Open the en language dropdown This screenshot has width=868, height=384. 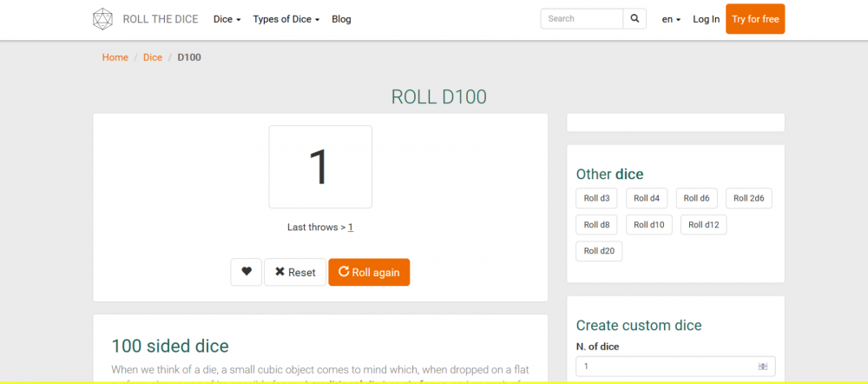click(x=671, y=19)
